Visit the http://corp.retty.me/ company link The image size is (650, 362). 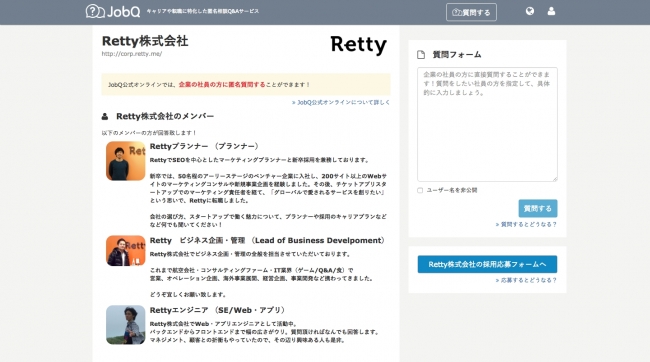click(131, 53)
